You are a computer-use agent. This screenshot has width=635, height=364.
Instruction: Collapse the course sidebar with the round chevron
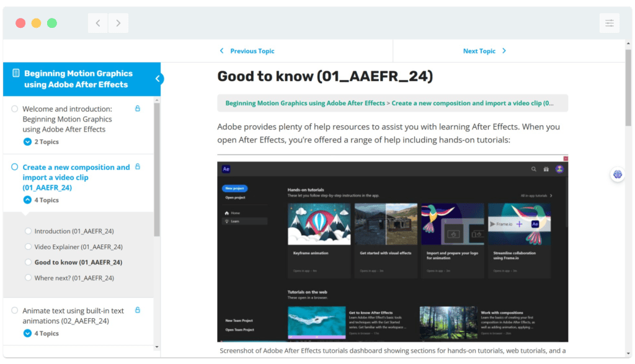tap(158, 79)
